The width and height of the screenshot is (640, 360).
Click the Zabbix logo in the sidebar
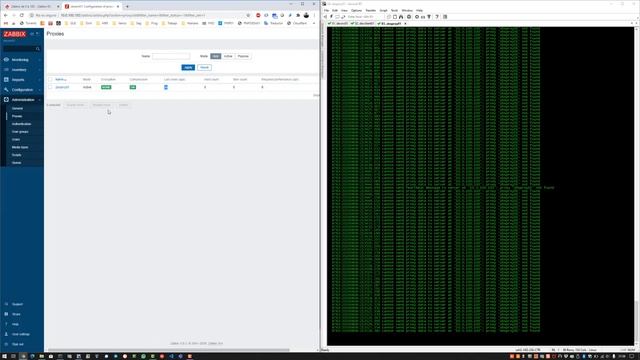click(x=15, y=34)
